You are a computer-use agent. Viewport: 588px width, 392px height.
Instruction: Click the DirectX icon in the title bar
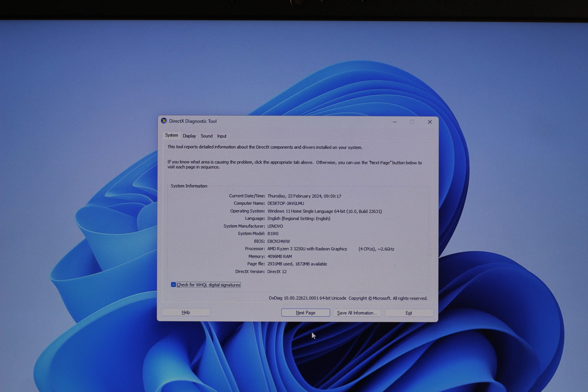coord(164,121)
